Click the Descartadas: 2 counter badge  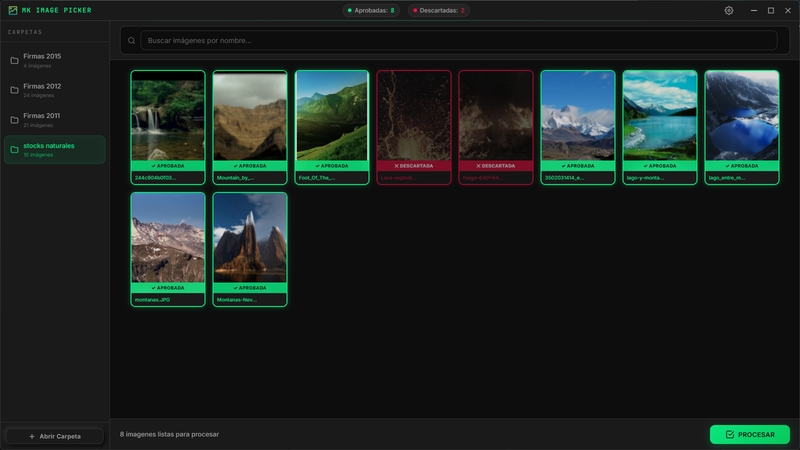coord(439,10)
